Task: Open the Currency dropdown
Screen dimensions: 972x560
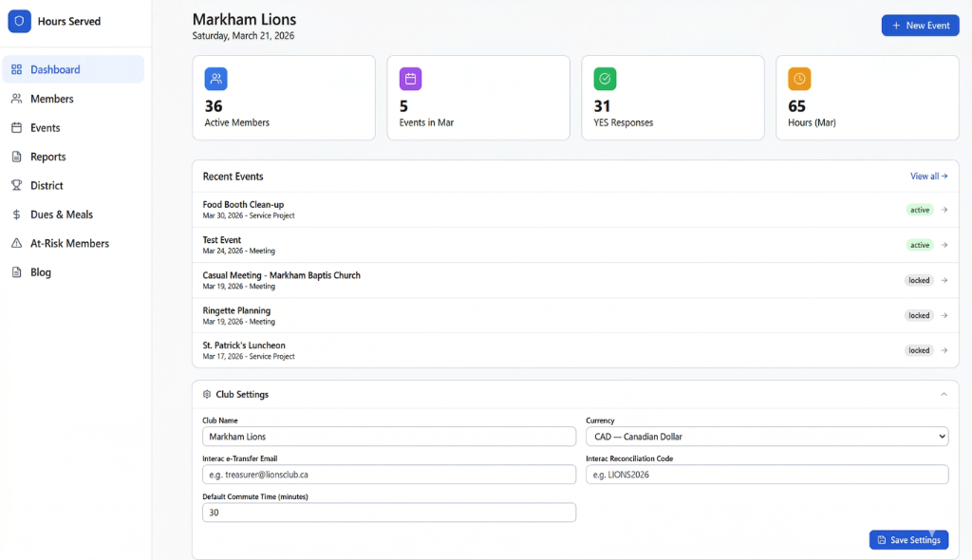Action: [x=767, y=436]
